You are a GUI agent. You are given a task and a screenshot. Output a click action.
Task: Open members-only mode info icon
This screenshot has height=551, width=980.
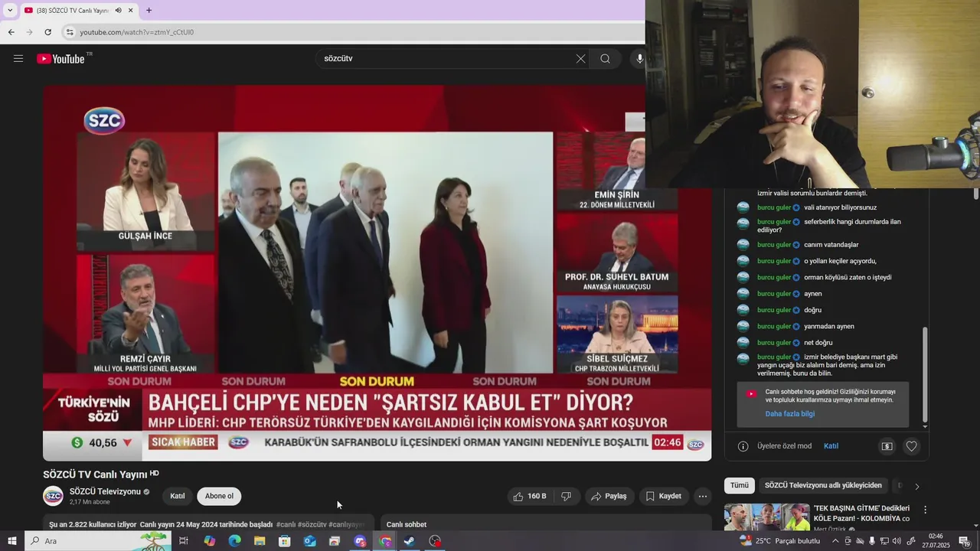pyautogui.click(x=743, y=446)
